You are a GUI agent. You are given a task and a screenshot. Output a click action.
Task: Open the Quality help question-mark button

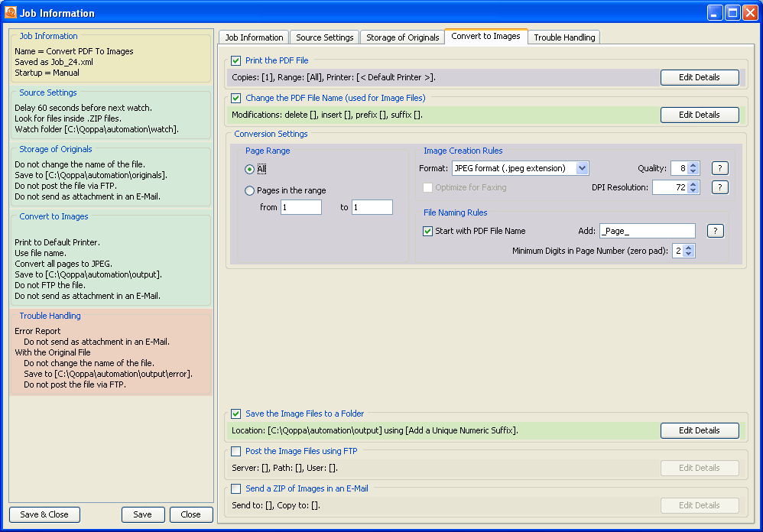pos(719,168)
